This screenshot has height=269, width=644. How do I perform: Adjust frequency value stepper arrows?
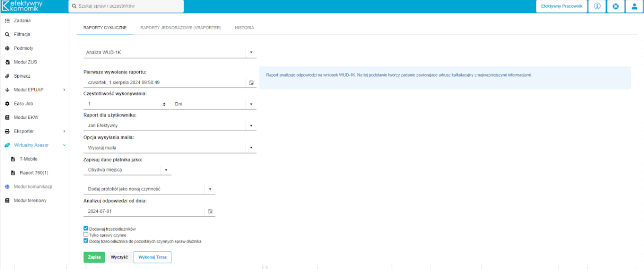coord(164,104)
